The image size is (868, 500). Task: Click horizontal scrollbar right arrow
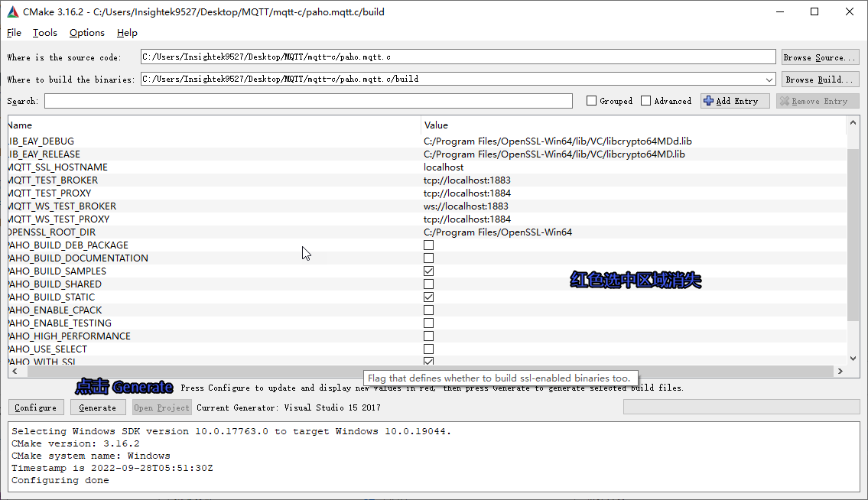[840, 371]
